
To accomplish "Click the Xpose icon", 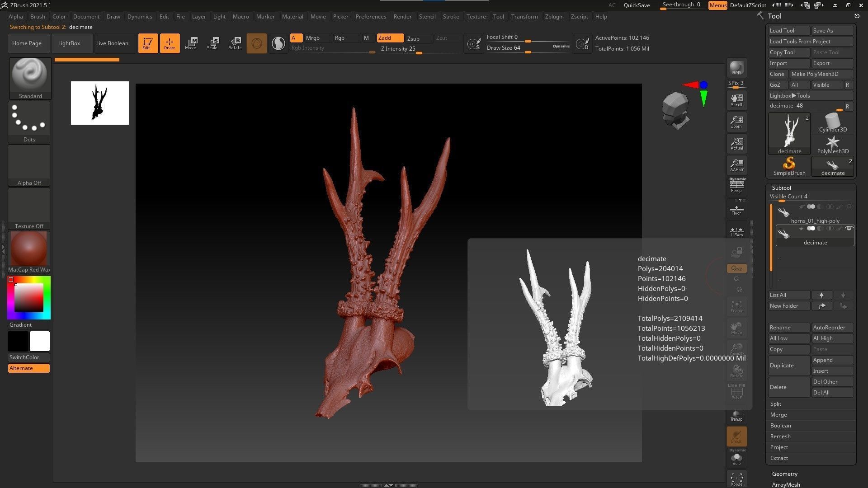I will pyautogui.click(x=736, y=479).
